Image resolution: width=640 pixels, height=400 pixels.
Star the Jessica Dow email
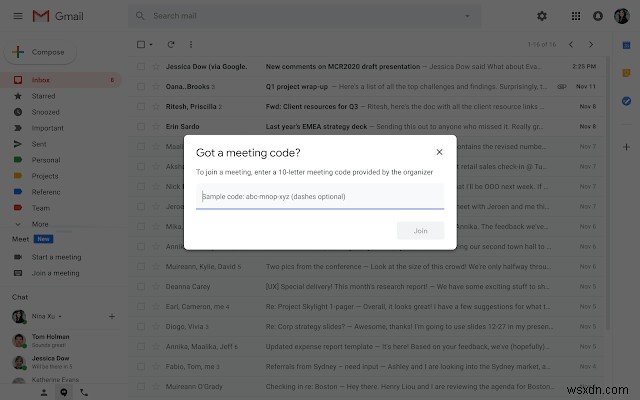click(x=156, y=67)
